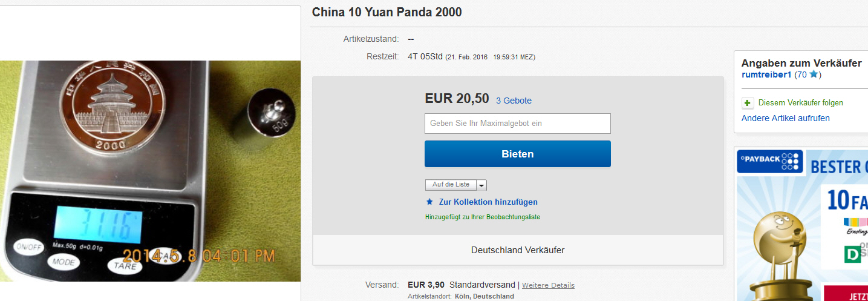Click the blue star beside seller rating
Screen dimensions: 868x301
coord(814,74)
